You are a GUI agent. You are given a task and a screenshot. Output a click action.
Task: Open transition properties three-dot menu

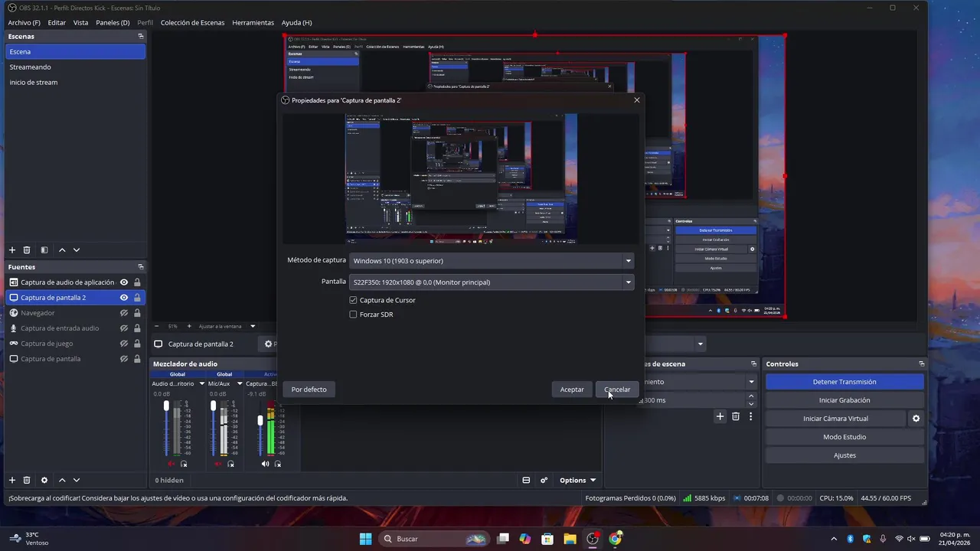click(x=751, y=416)
